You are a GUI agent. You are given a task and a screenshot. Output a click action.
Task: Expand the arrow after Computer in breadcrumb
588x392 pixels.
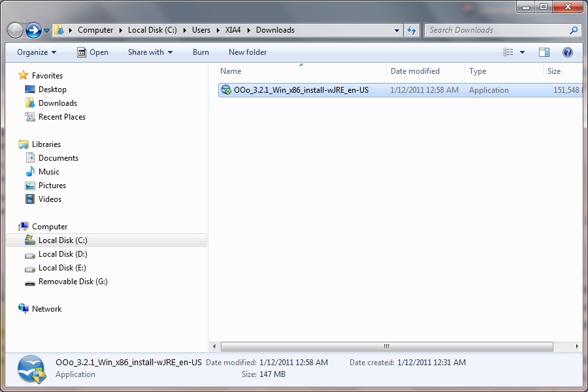[121, 31]
